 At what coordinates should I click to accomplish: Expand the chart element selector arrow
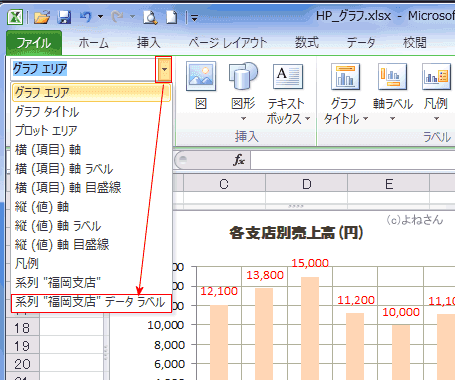(164, 69)
